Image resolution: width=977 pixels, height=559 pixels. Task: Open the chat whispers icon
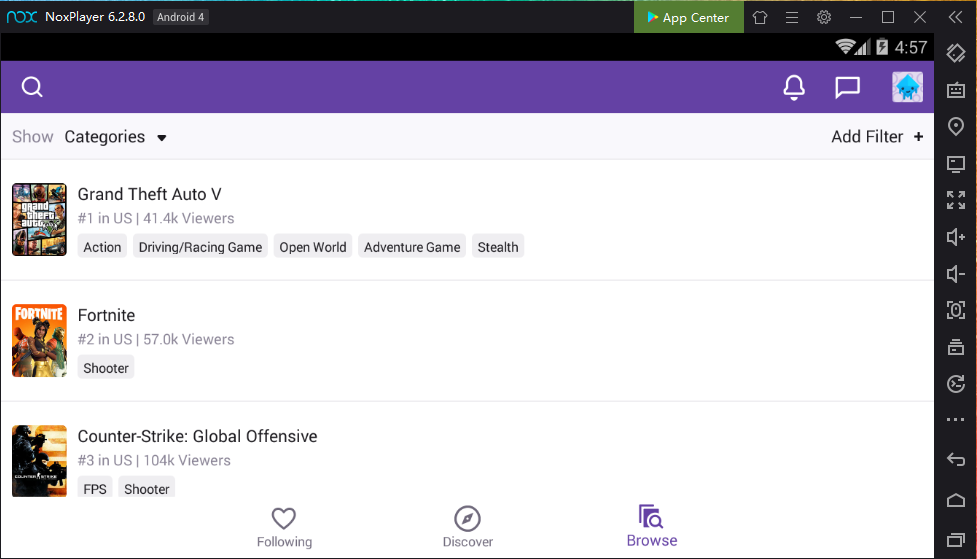click(847, 88)
